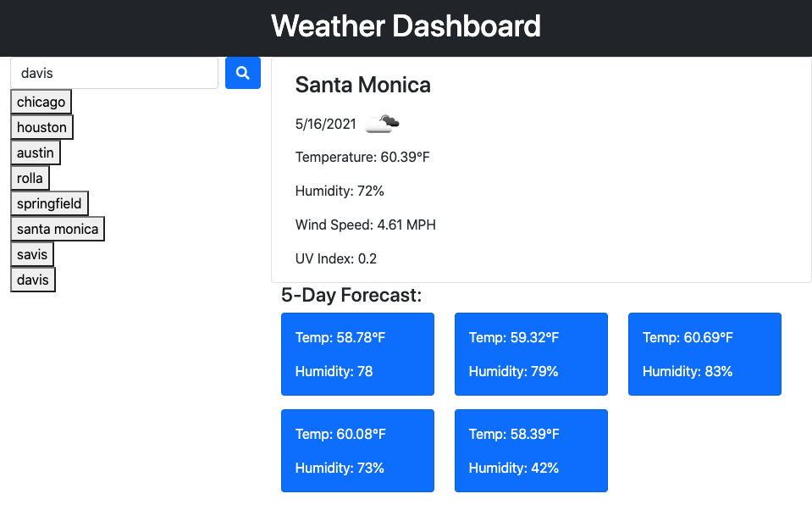This screenshot has width=812, height=527.
Task: Click inside the city search input field
Action: [113, 73]
